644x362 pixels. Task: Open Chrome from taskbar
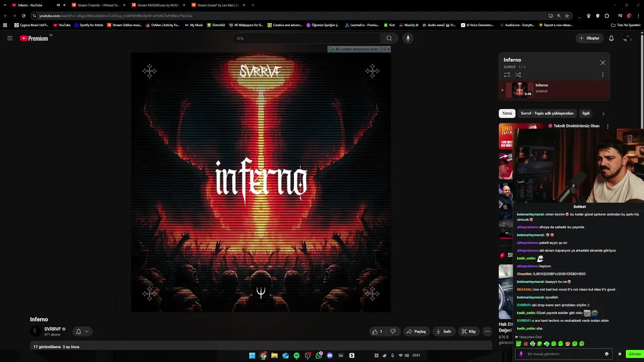pos(263,355)
